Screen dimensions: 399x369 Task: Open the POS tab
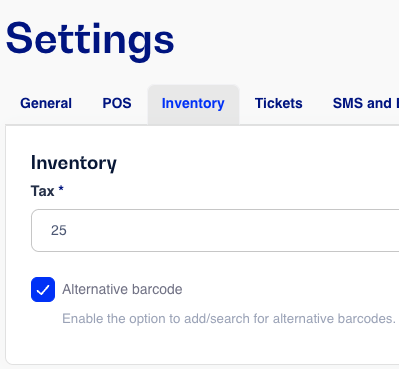point(117,103)
